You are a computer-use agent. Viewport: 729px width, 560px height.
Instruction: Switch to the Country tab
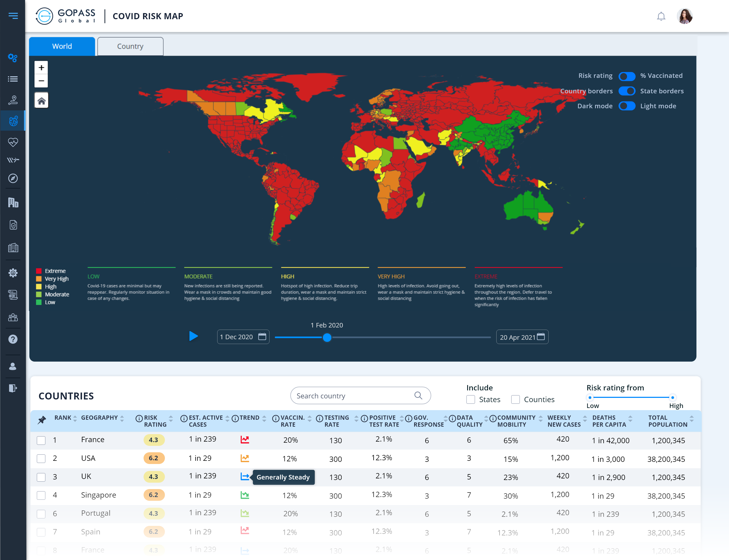coord(130,46)
